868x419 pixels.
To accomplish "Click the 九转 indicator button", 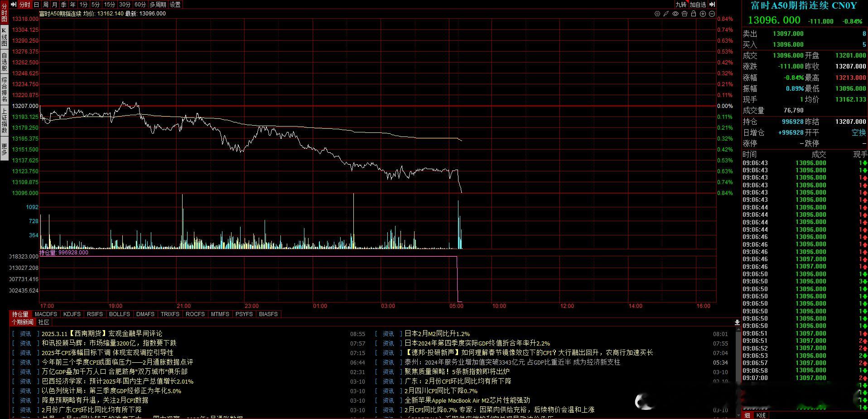I will tap(681, 5).
